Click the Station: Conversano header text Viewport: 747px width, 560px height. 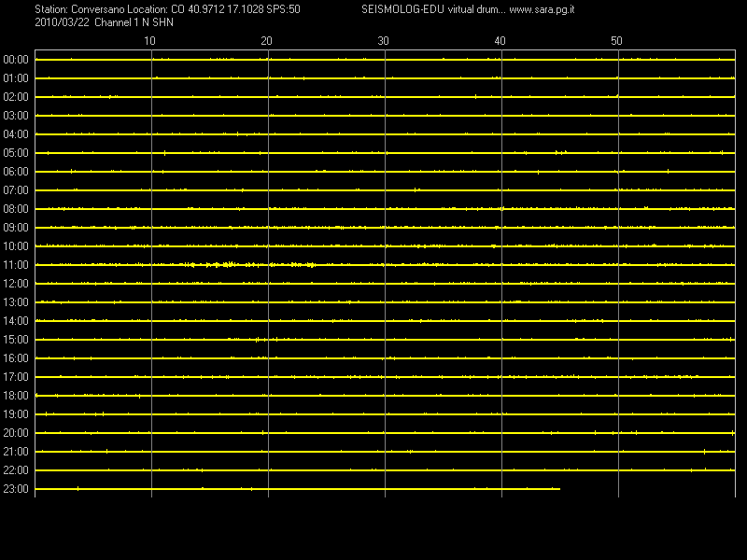coord(79,9)
